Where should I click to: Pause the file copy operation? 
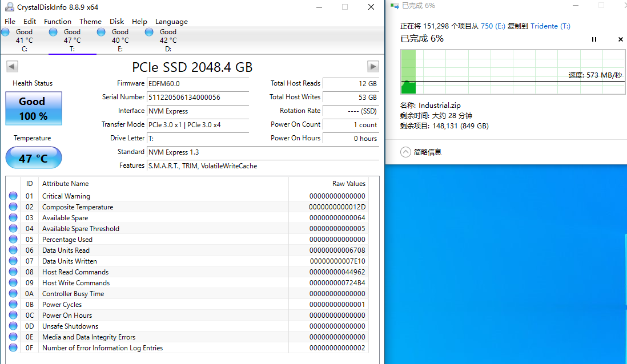pos(594,39)
